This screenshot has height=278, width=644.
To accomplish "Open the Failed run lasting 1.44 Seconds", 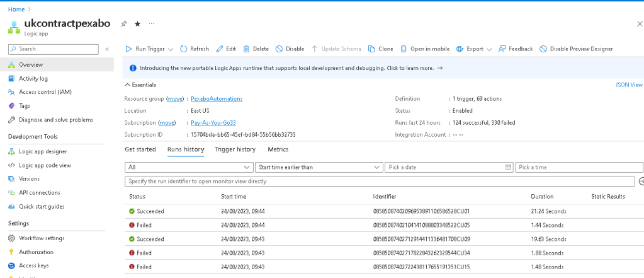I will tap(383, 225).
